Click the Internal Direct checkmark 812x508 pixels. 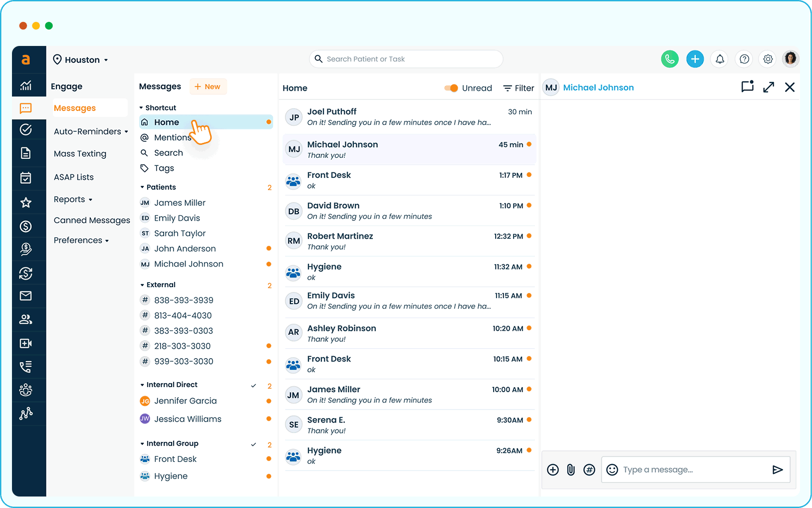pos(254,386)
